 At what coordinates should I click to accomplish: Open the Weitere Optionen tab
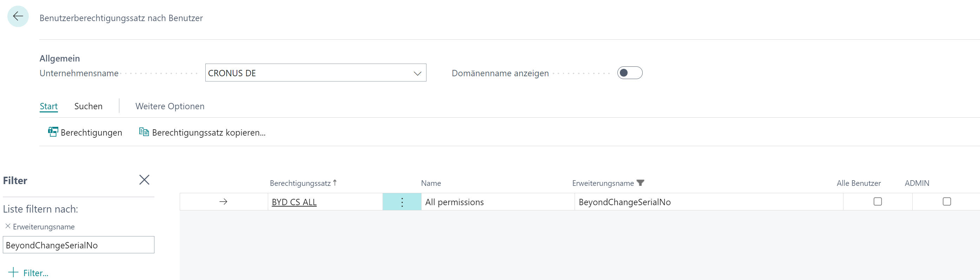(170, 106)
